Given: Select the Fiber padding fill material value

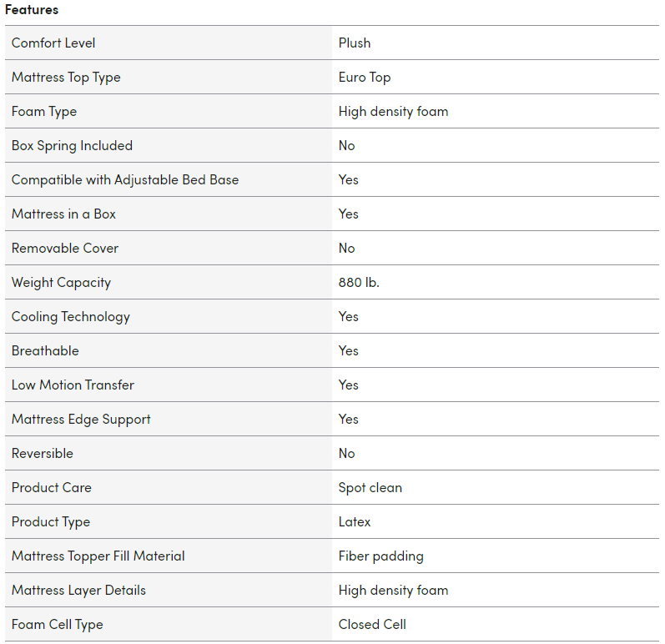Looking at the screenshot, I should (381, 556).
